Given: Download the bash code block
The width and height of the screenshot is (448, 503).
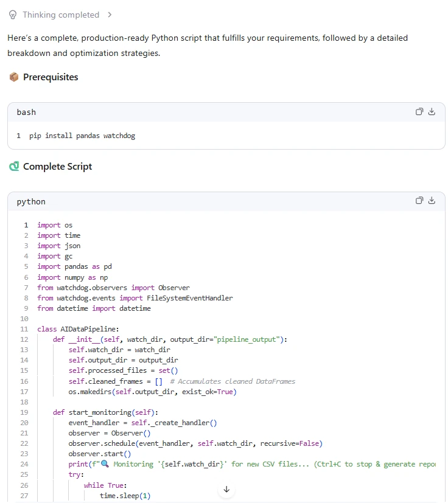Looking at the screenshot, I should point(432,112).
